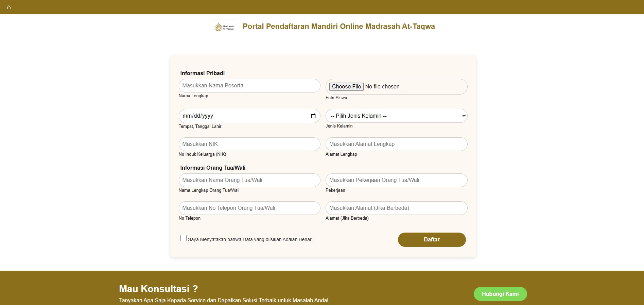The width and height of the screenshot is (644, 305).
Task: Click the Alamat (Jika Berbeda) field
Action: click(x=396, y=208)
